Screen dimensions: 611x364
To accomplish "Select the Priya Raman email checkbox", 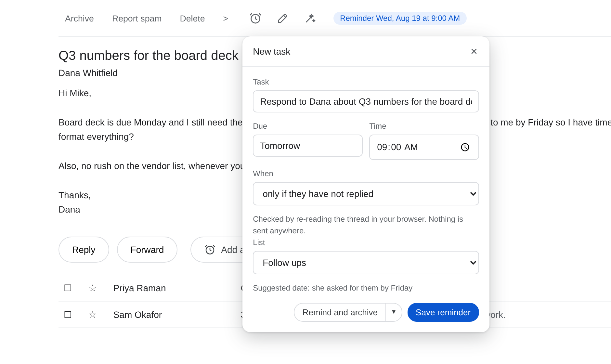I will (68, 288).
